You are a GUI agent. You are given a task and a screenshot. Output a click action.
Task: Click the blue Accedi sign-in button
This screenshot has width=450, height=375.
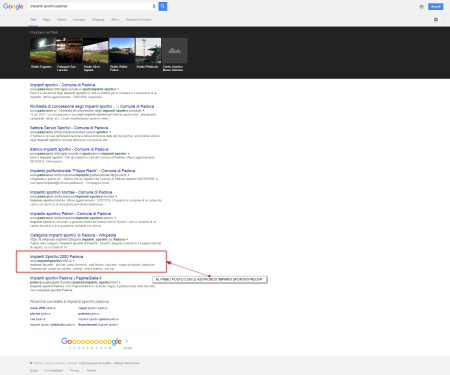tap(435, 7)
